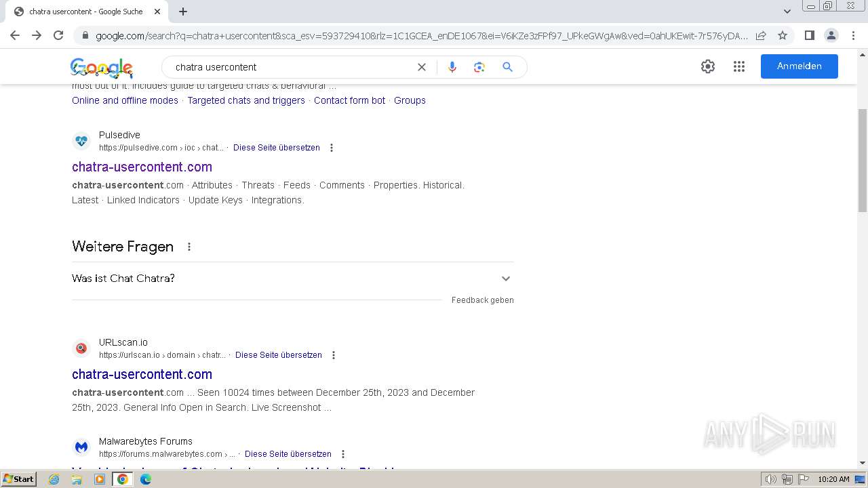
Task: Go back to the previous page
Action: pos(15,35)
